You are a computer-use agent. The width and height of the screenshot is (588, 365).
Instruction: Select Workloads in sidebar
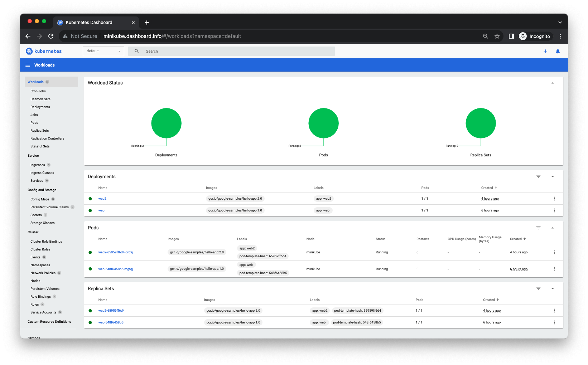[51, 82]
